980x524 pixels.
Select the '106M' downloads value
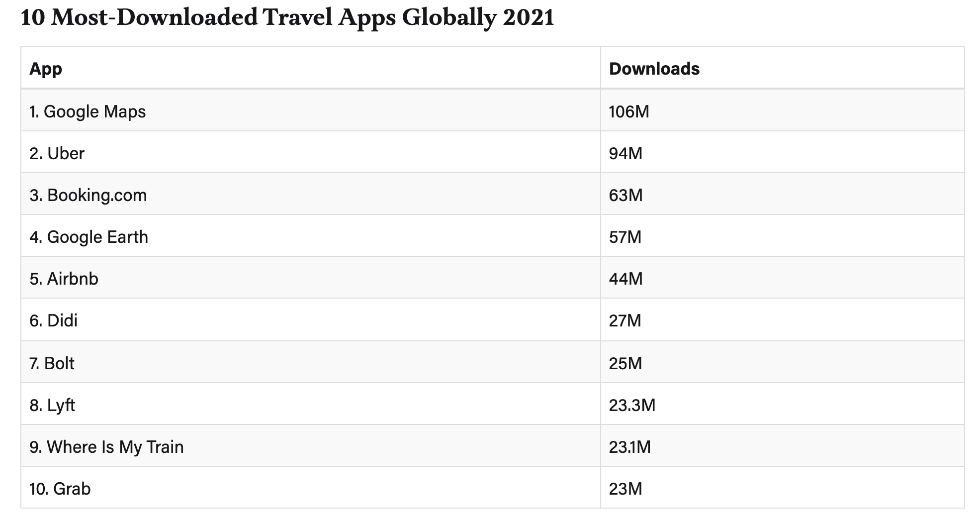pos(629,111)
